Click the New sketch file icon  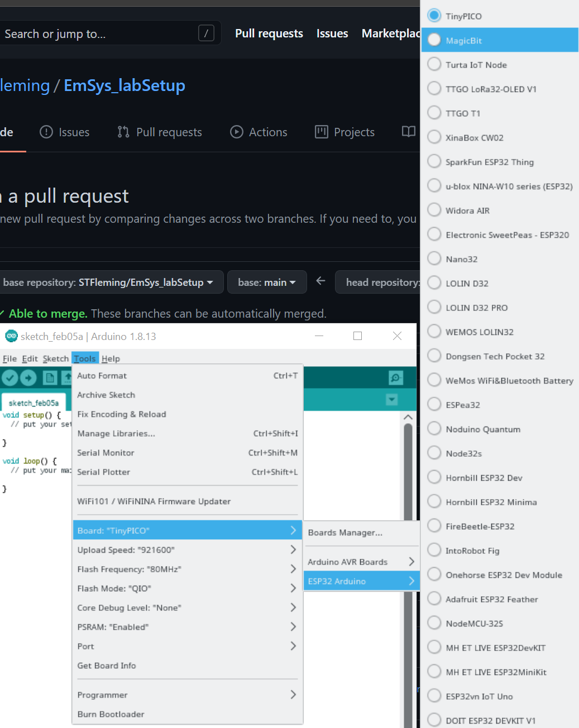[x=50, y=378]
